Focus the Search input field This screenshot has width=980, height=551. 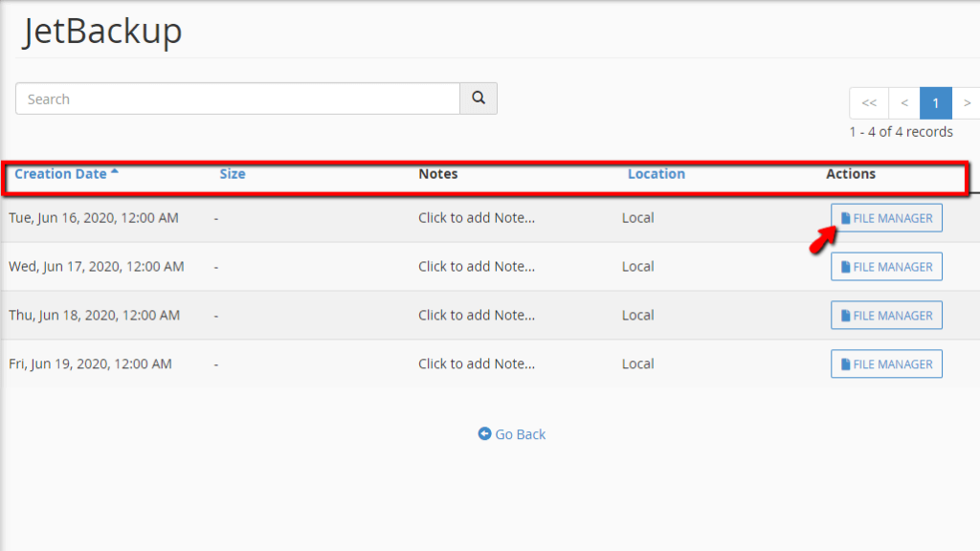click(237, 99)
